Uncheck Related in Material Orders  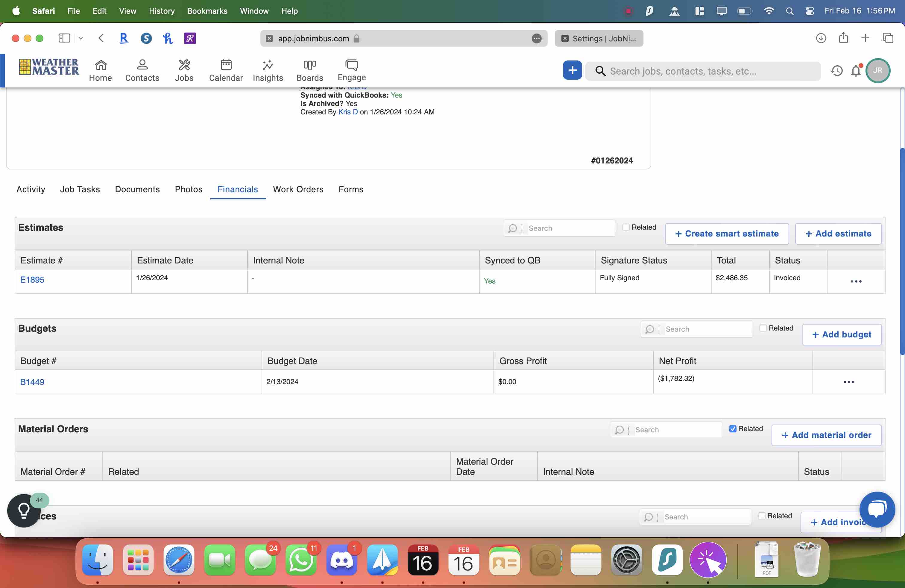point(733,429)
